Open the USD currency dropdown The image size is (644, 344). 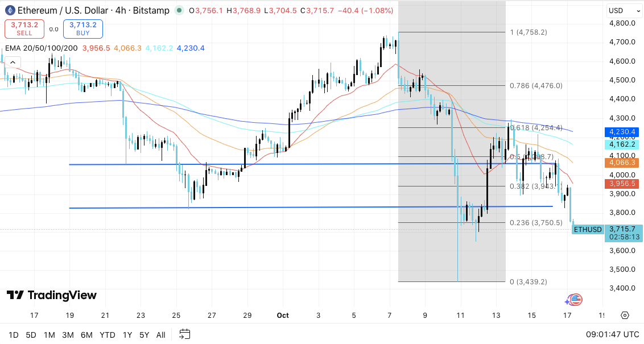(x=624, y=10)
